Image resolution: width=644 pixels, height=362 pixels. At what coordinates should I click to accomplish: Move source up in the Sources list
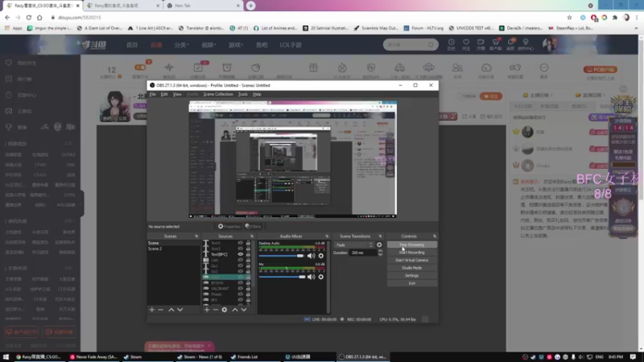point(235,310)
